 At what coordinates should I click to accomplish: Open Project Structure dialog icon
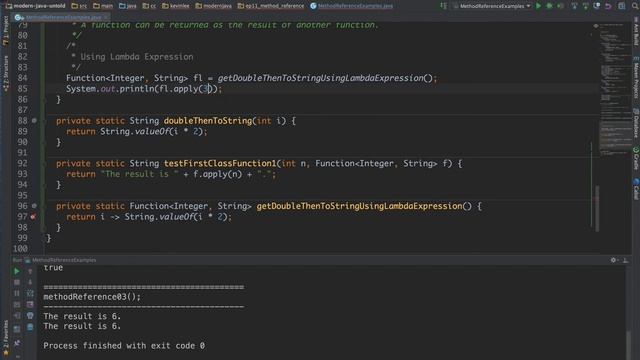621,6
